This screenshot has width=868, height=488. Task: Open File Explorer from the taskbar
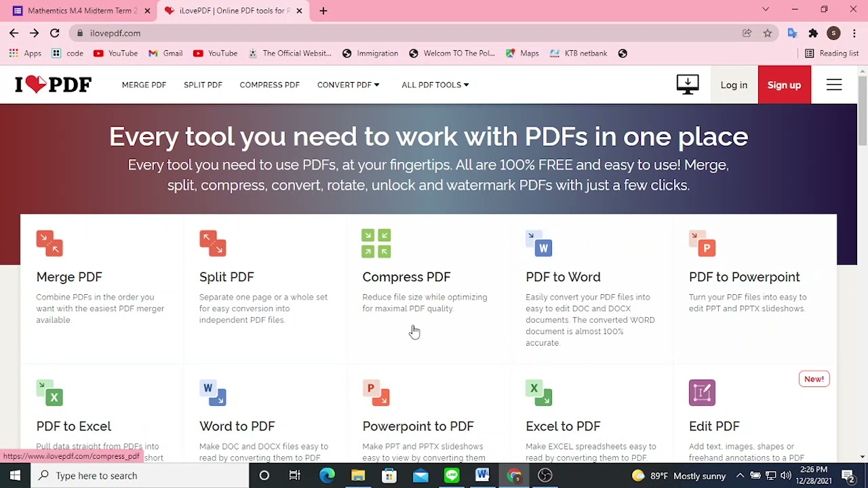[358, 475]
